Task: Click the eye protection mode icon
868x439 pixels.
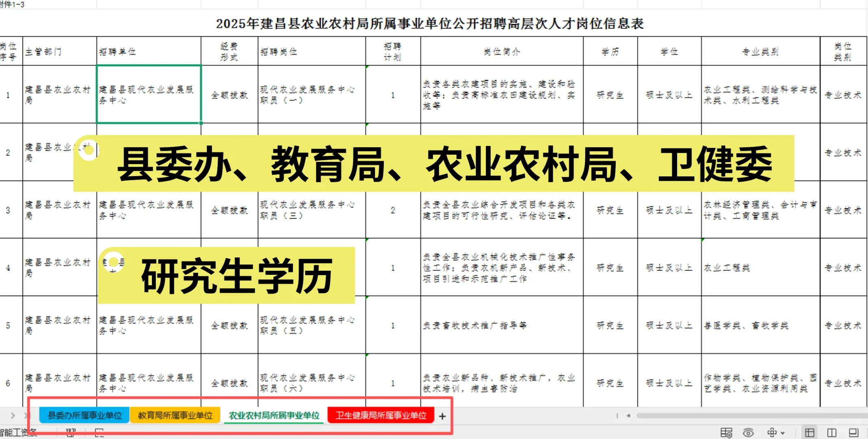Action: 748,432
